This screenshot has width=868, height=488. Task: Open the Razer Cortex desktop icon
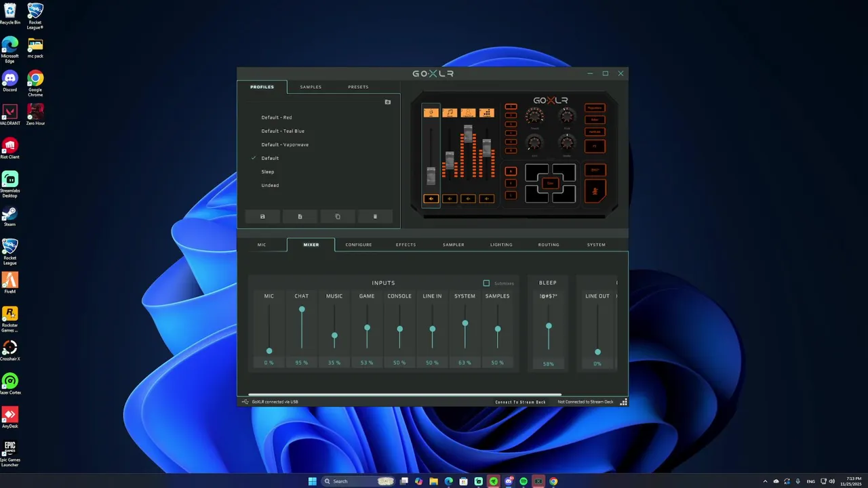9,384
